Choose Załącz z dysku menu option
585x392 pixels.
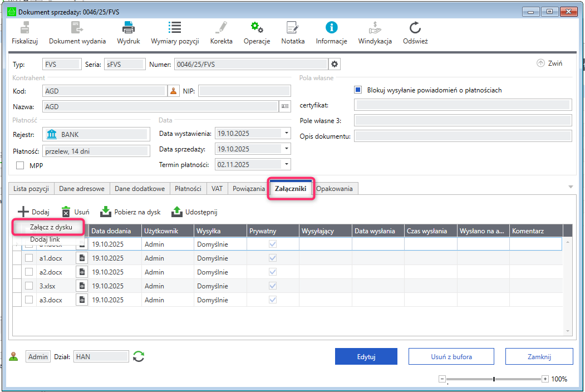pos(51,227)
